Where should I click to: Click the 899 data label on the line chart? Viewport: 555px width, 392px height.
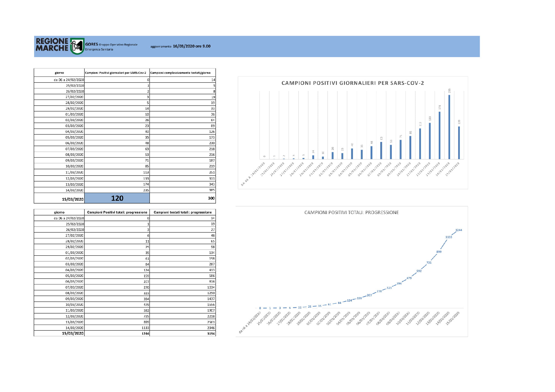(x=439, y=252)
